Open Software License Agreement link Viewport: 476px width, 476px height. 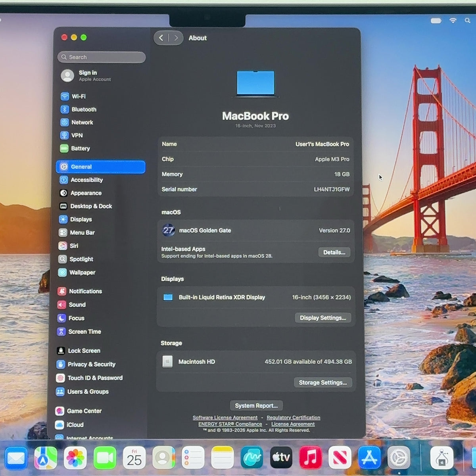coord(225,418)
